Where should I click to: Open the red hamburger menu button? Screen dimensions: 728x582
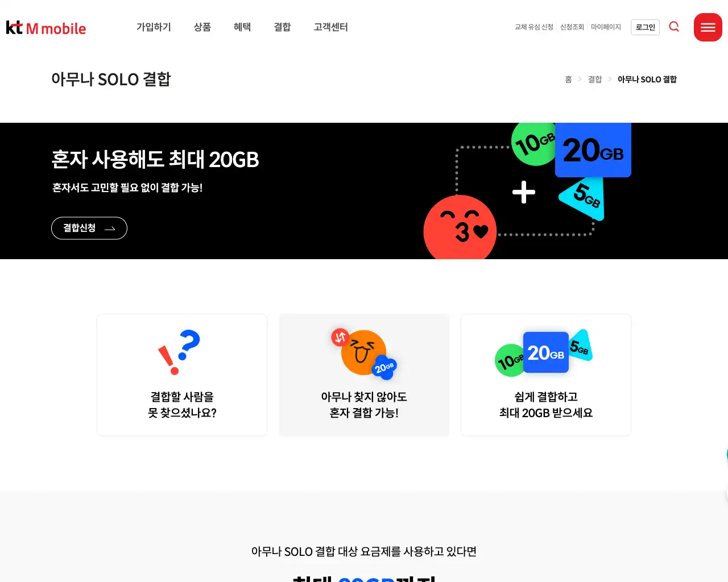708,27
